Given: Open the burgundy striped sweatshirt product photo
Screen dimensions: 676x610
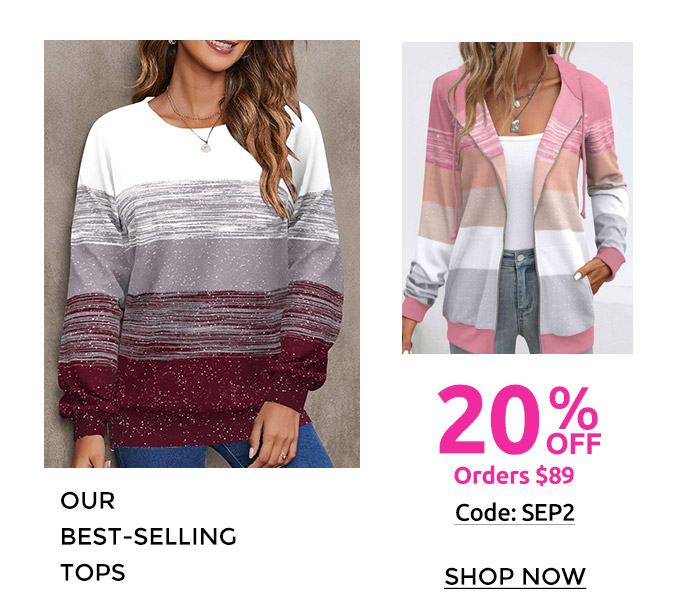Looking at the screenshot, I should (x=202, y=254).
